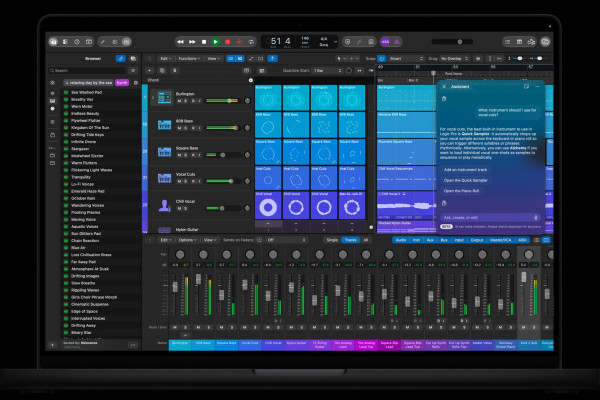Viewport: 600px width, 400px height.
Task: Open the Smart Controls knob icon
Action: click(x=114, y=42)
